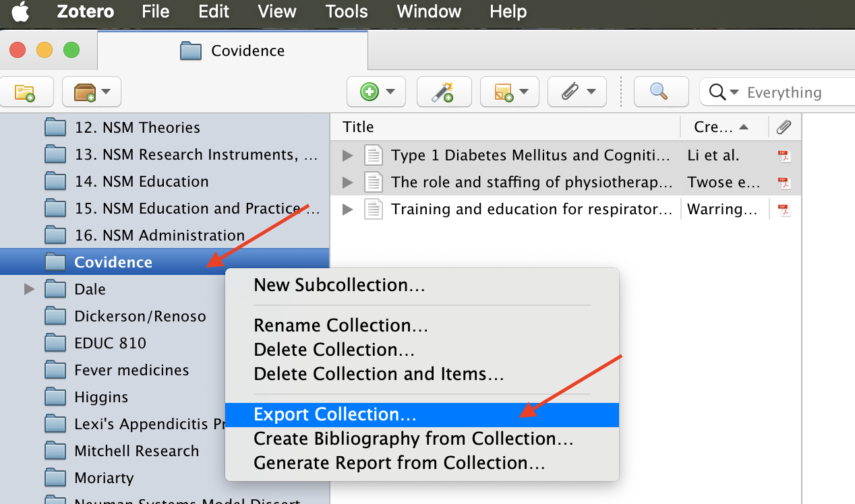Screen dimensions: 855x504
Task: Click Add Item by Identifier wand icon
Action: (443, 92)
